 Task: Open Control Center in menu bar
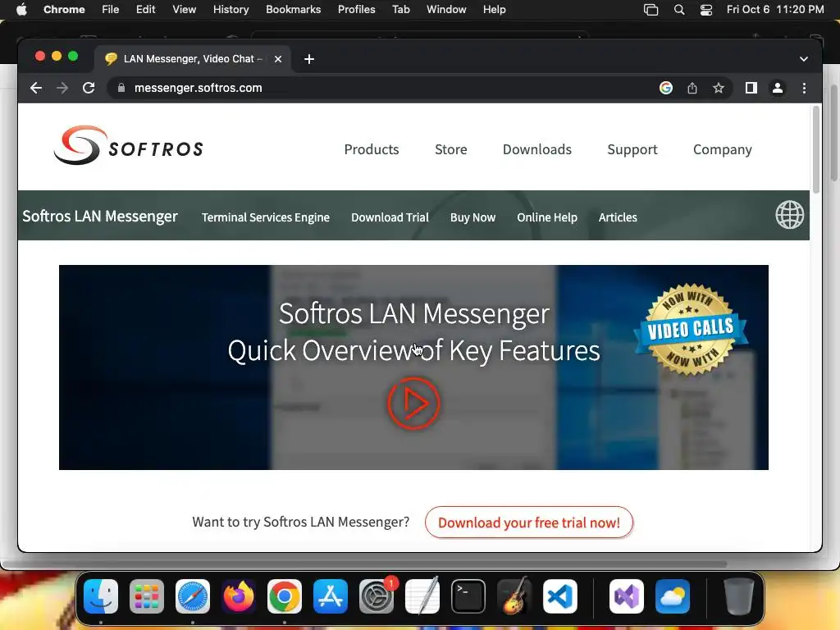tap(706, 10)
